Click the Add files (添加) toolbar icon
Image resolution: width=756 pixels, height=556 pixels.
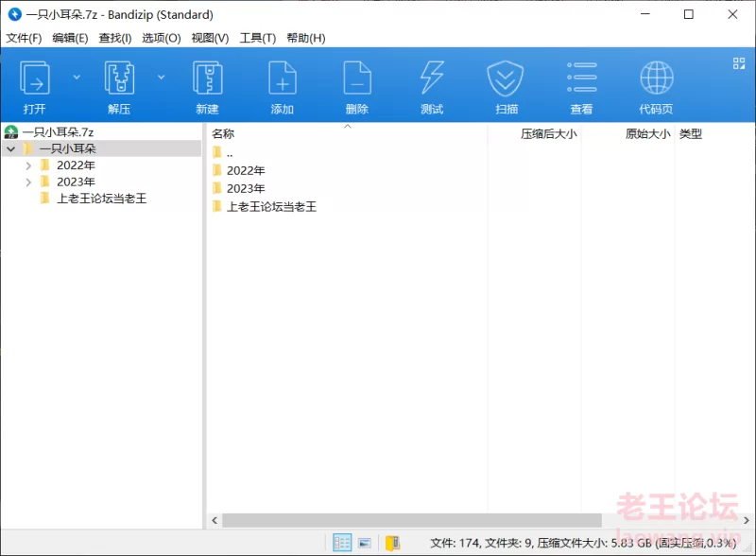click(x=282, y=78)
